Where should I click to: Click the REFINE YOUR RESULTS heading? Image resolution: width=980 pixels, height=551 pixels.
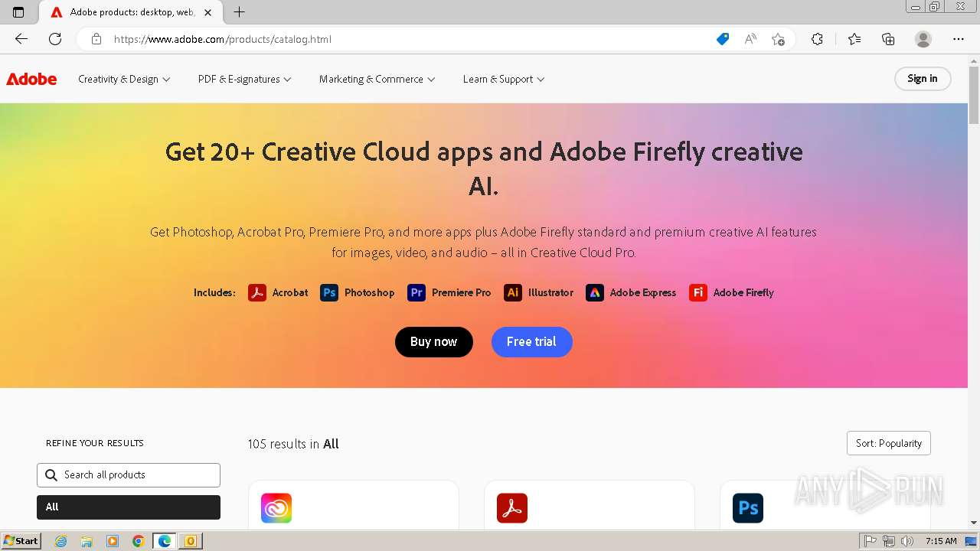[95, 443]
